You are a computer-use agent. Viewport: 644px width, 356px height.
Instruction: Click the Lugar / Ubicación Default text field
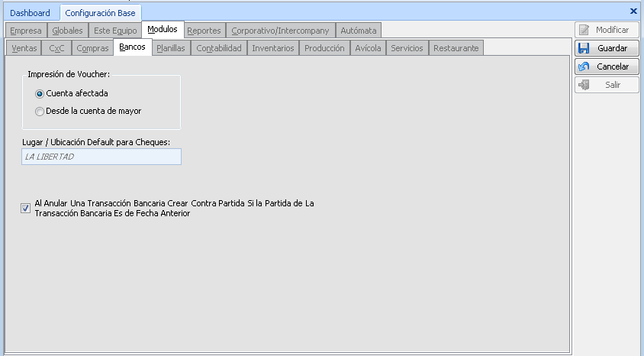tap(101, 157)
